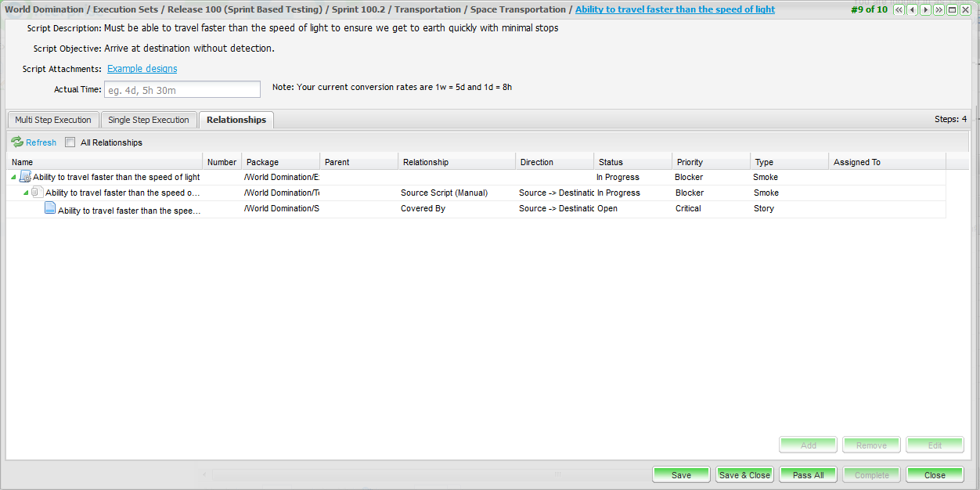
Task: Go to the first script arrow
Action: 899,9
